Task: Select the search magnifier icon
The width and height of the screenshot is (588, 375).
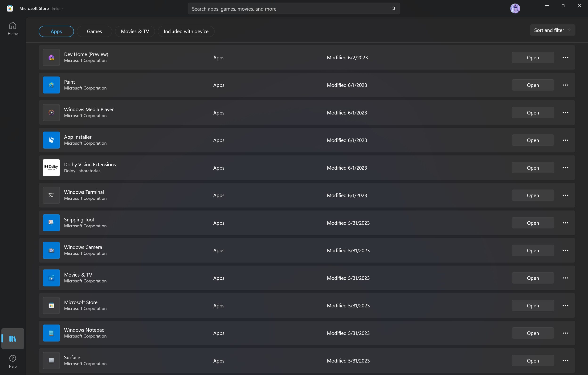Action: point(393,8)
